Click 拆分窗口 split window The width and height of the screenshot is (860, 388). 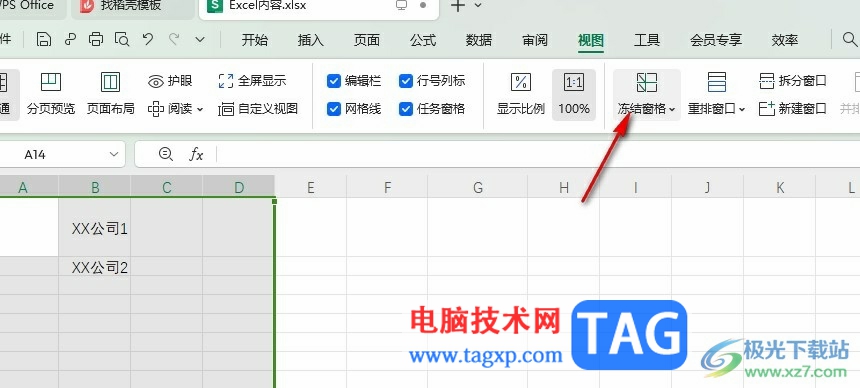(x=793, y=81)
